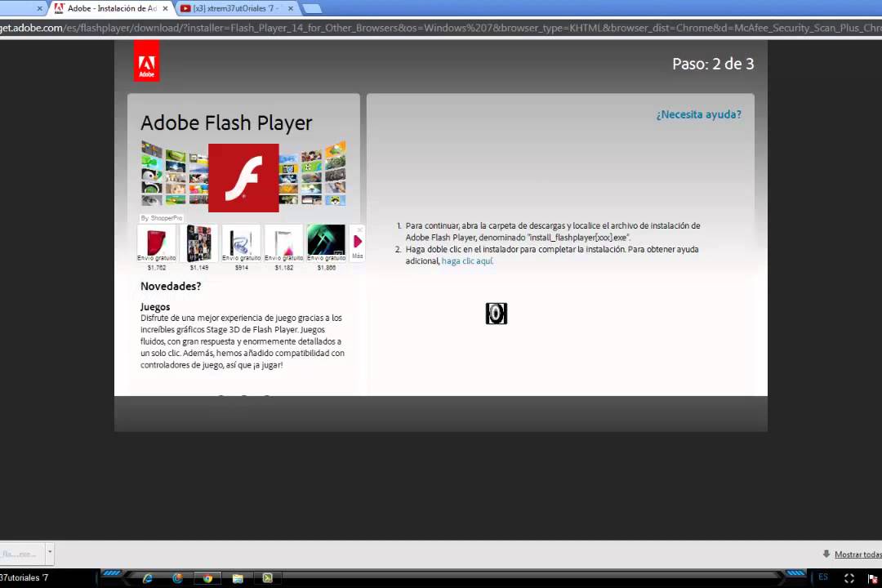Open the ShopperPro product priced $914
This screenshot has width=882, height=588.
(x=241, y=247)
